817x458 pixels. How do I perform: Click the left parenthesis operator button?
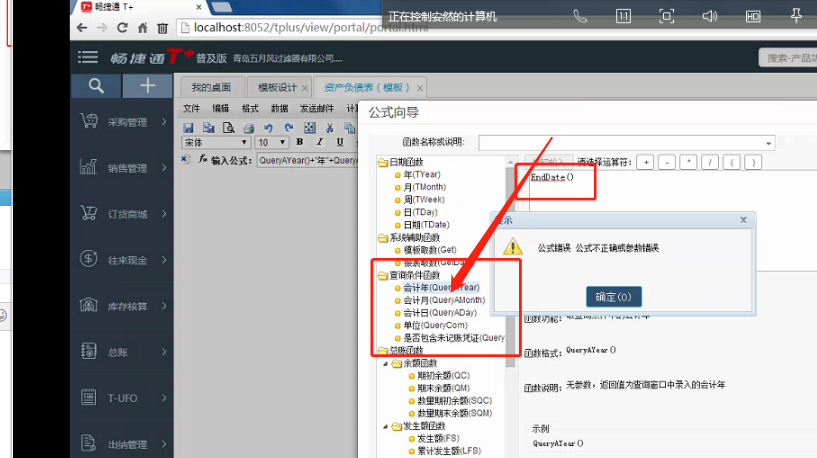pyautogui.click(x=732, y=163)
